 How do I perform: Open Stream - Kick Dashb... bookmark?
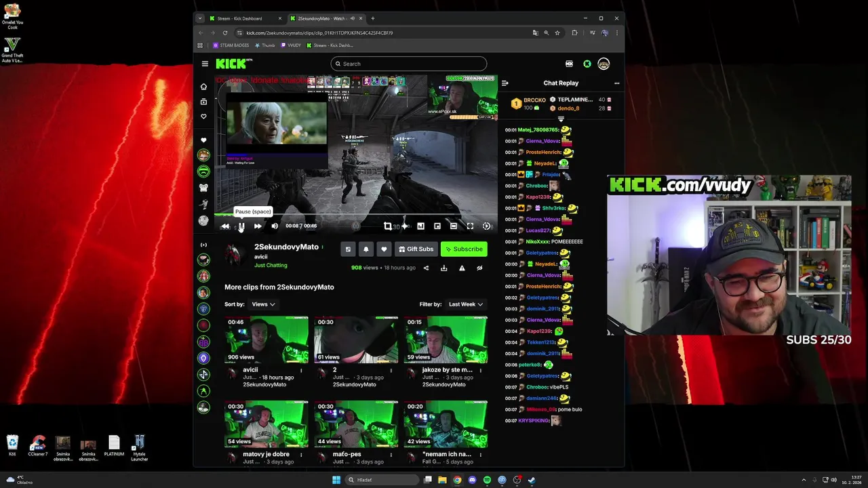330,45
